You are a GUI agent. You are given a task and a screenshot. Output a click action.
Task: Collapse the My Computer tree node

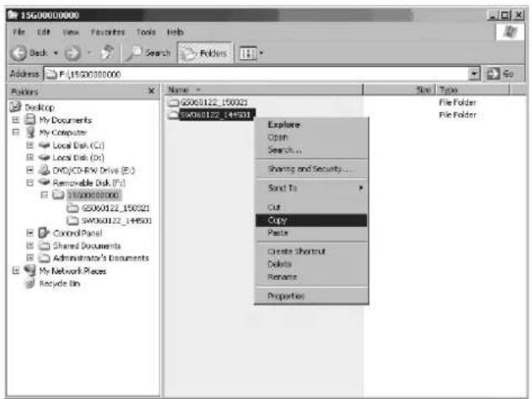point(16,132)
